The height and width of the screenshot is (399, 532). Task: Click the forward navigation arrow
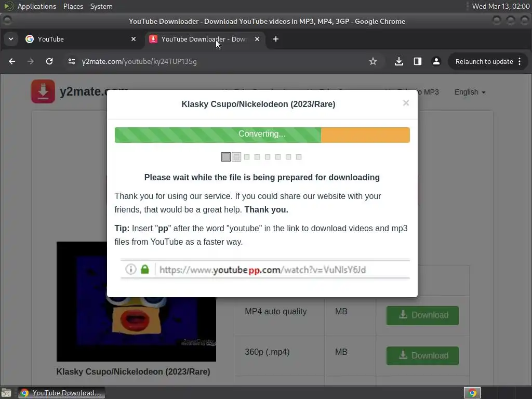click(31, 61)
